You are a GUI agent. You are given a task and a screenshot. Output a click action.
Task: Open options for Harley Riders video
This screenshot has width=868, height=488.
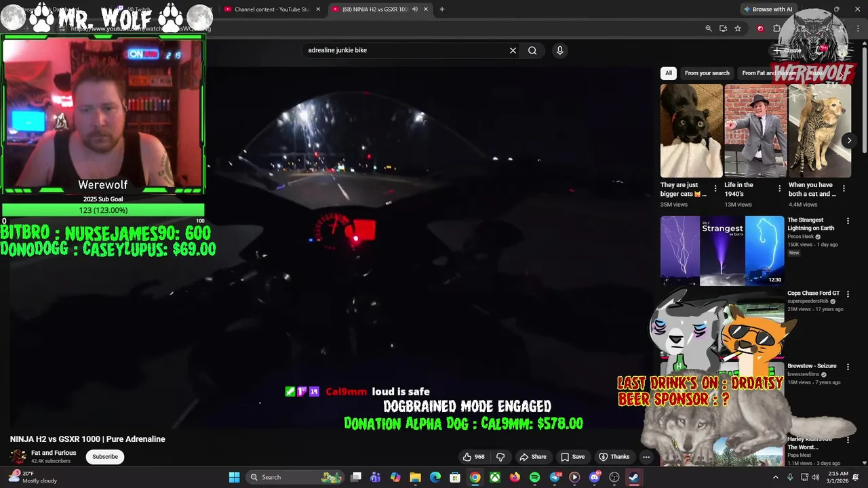[x=848, y=440]
